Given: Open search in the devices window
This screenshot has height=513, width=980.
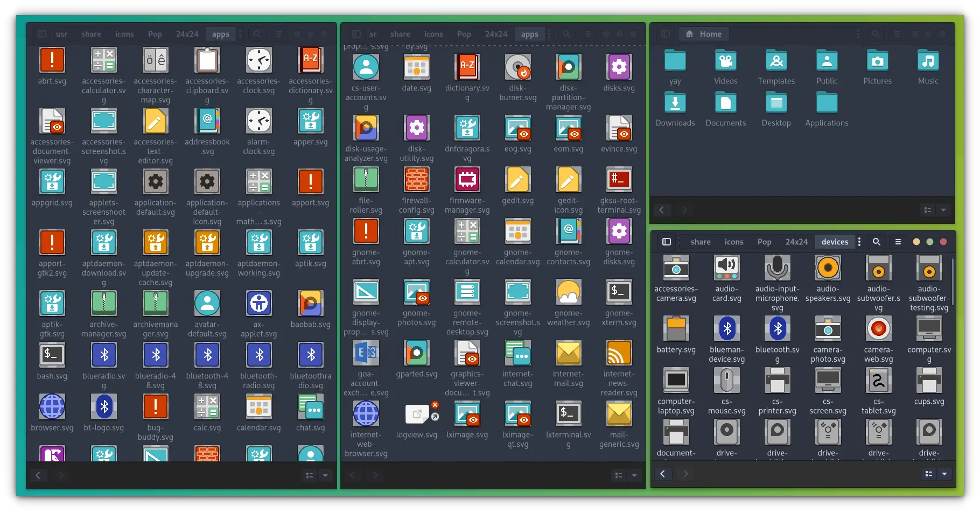Looking at the screenshot, I should tap(877, 242).
